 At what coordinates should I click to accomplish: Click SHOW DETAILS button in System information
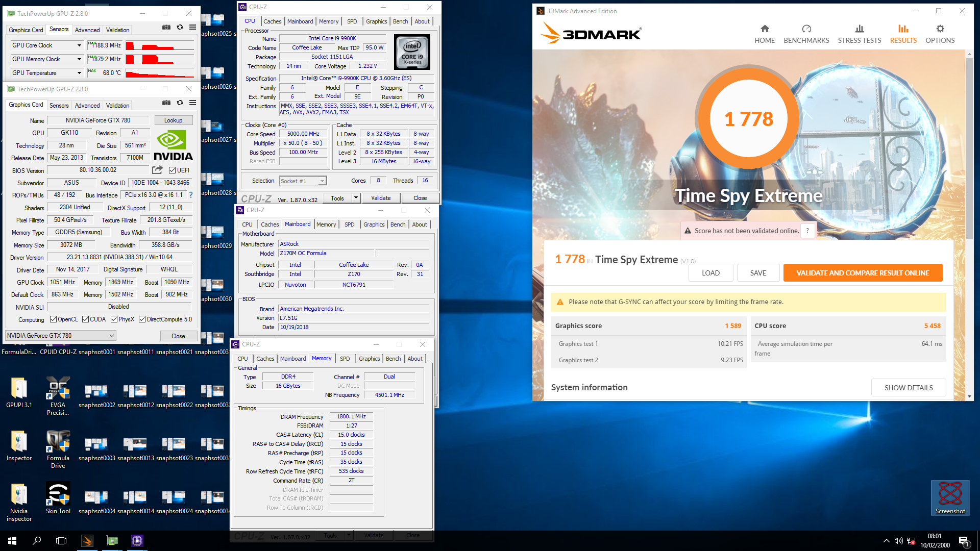click(909, 388)
